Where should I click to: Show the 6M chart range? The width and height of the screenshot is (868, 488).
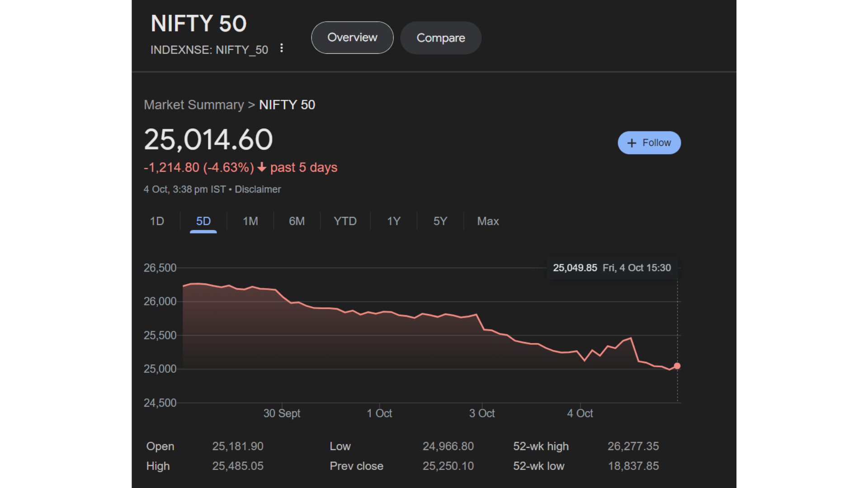coord(297,221)
